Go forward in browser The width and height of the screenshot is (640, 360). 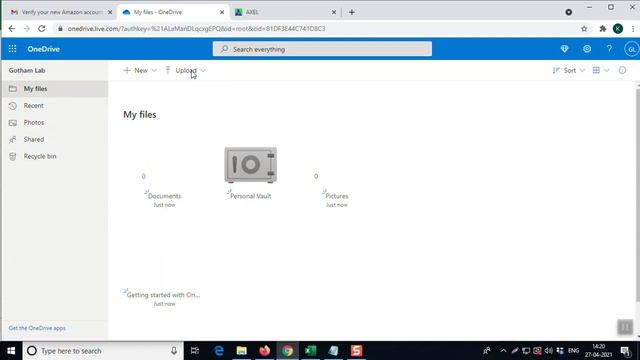(x=27, y=29)
